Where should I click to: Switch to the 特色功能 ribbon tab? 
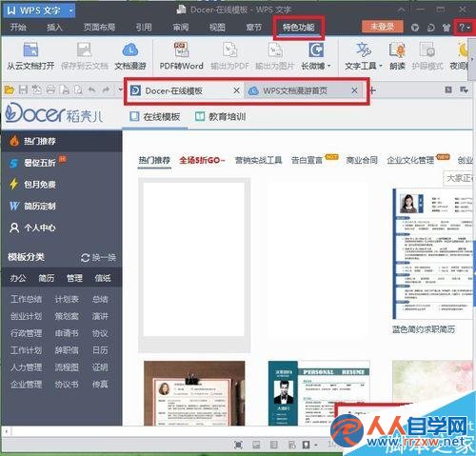coord(298,28)
